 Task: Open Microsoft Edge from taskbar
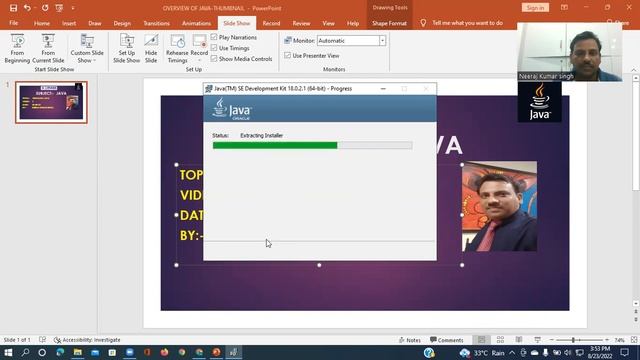point(60,352)
